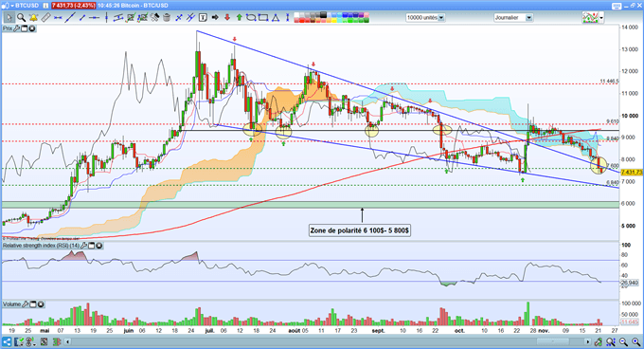Select the vertical line tool
The width and height of the screenshot is (644, 349).
tap(106, 18)
